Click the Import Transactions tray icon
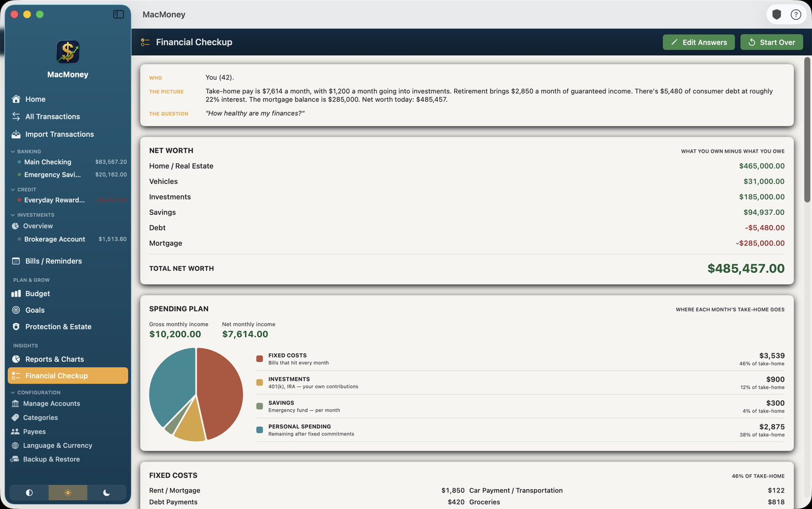 pyautogui.click(x=16, y=134)
